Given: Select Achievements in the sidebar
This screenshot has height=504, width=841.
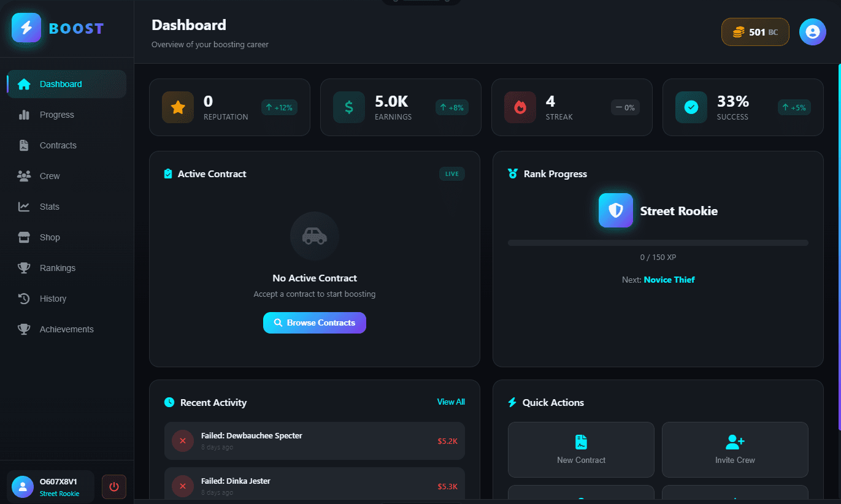Looking at the screenshot, I should point(66,329).
